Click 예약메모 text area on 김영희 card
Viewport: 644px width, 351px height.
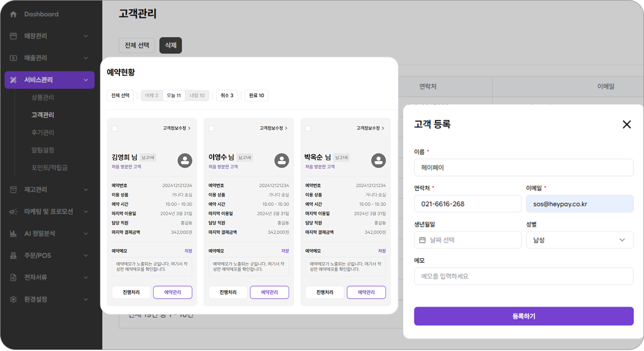[152, 266]
